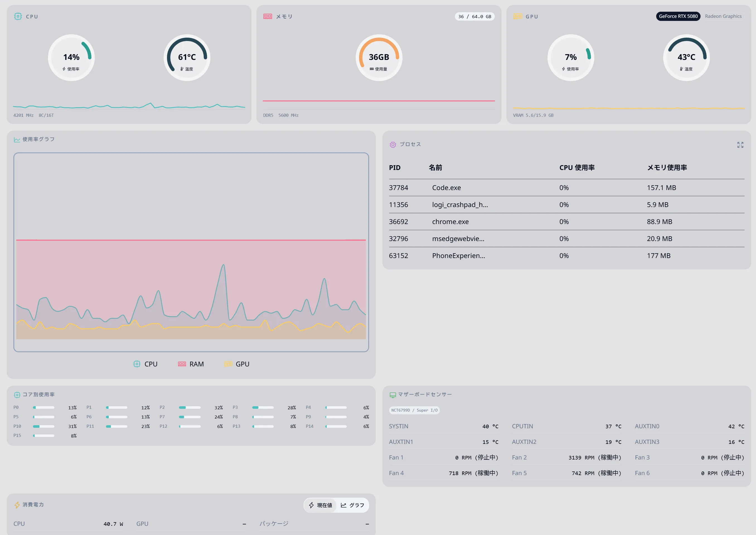The image size is (756, 535).
Task: Sort processes by 名前 column header
Action: pyautogui.click(x=435, y=168)
